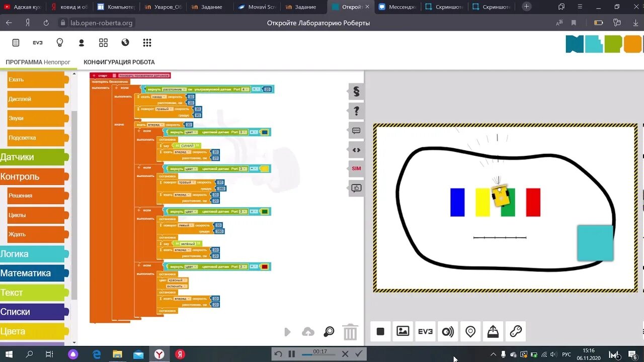Click the СИНИЙ text field block
644x362 pixels.
coord(187,146)
